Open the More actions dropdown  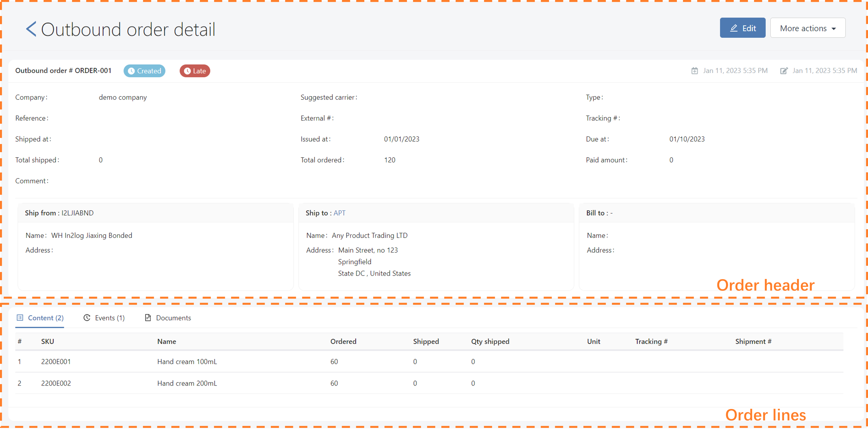coord(807,28)
